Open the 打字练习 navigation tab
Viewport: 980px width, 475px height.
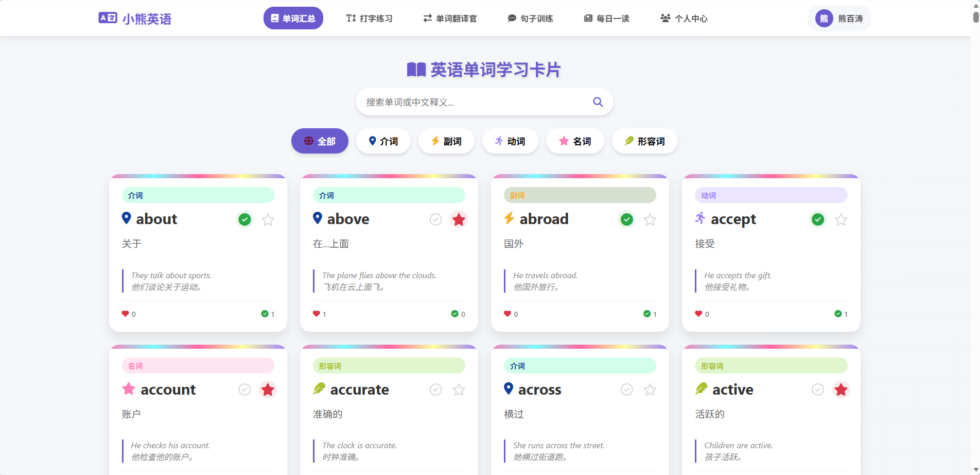369,19
